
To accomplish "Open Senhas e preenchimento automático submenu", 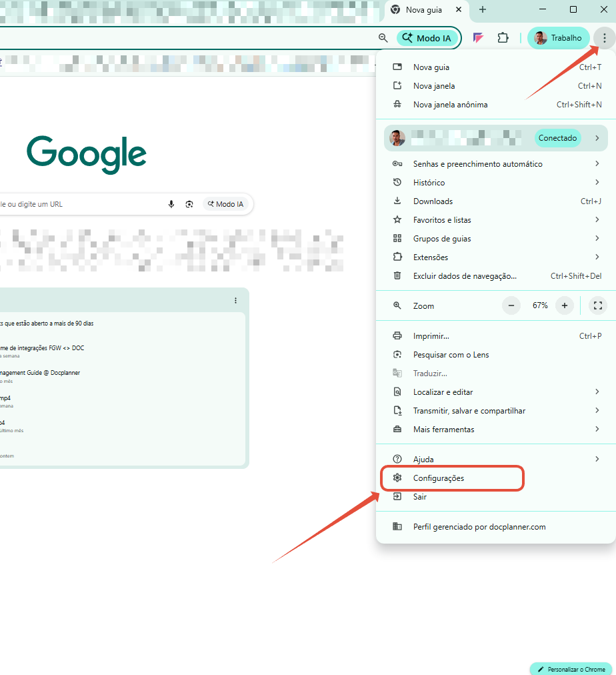I will pos(495,163).
